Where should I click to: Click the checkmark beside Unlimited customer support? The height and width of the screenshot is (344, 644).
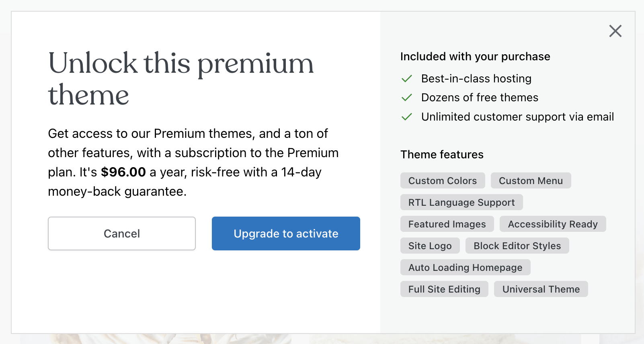click(x=407, y=117)
